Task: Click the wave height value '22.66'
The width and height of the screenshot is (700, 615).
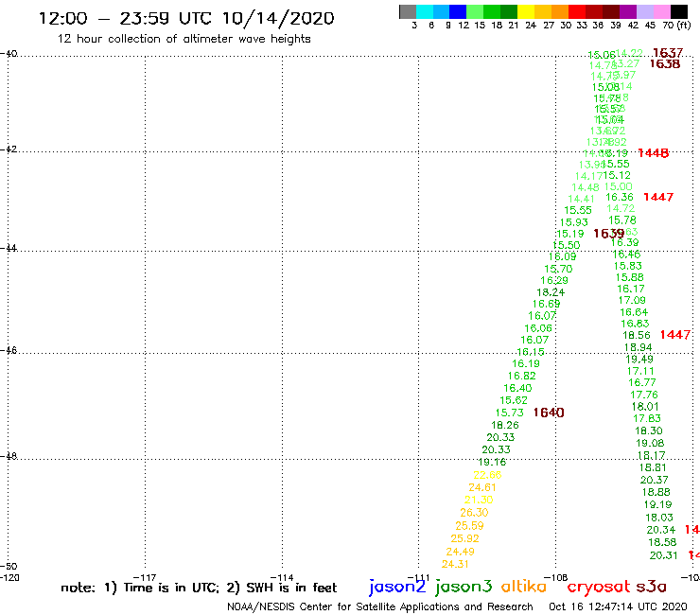Action: (x=487, y=475)
